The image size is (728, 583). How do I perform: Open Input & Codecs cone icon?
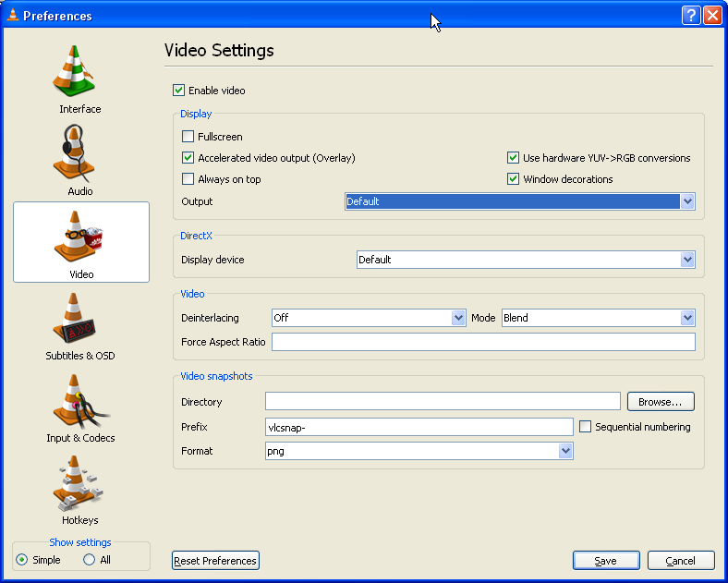[x=79, y=402]
